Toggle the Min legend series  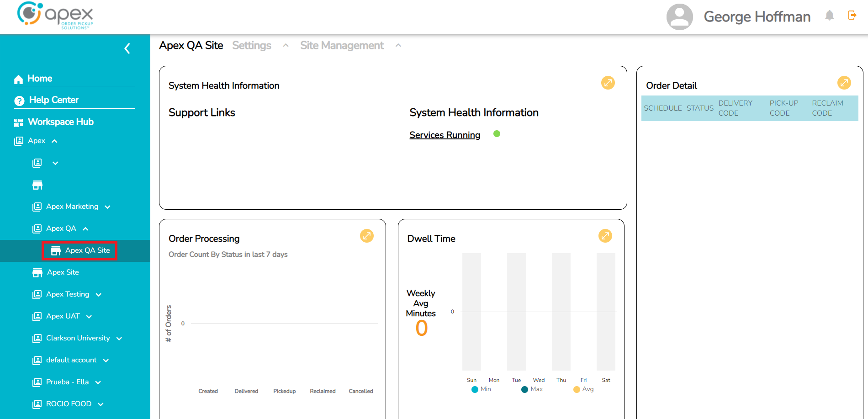[481, 389]
